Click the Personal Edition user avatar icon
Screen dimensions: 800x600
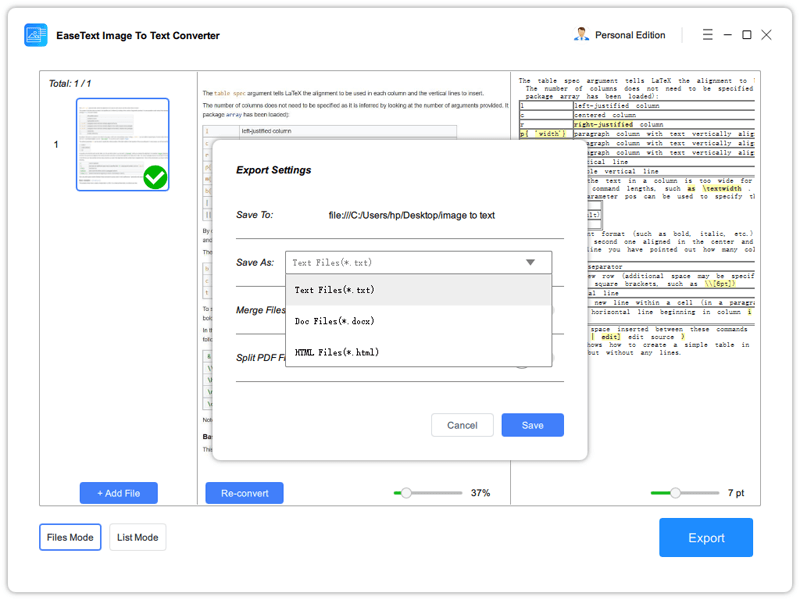(581, 35)
